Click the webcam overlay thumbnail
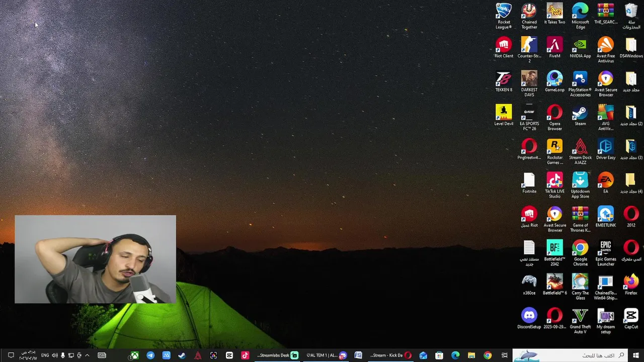 96,259
